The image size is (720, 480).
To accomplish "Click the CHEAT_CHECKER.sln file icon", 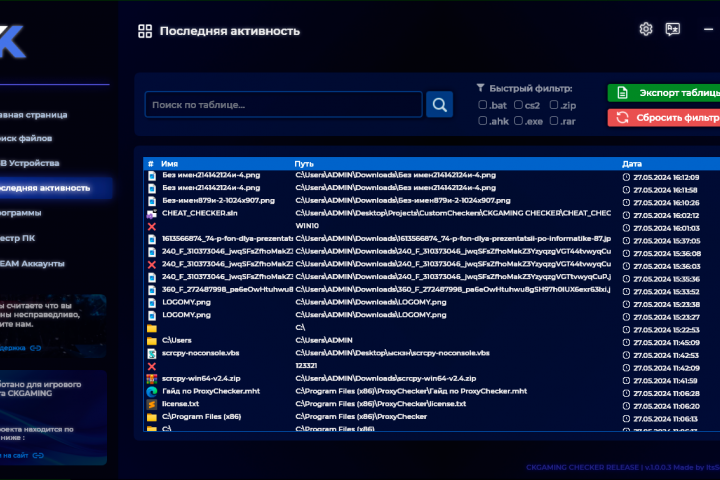I will click(152, 214).
